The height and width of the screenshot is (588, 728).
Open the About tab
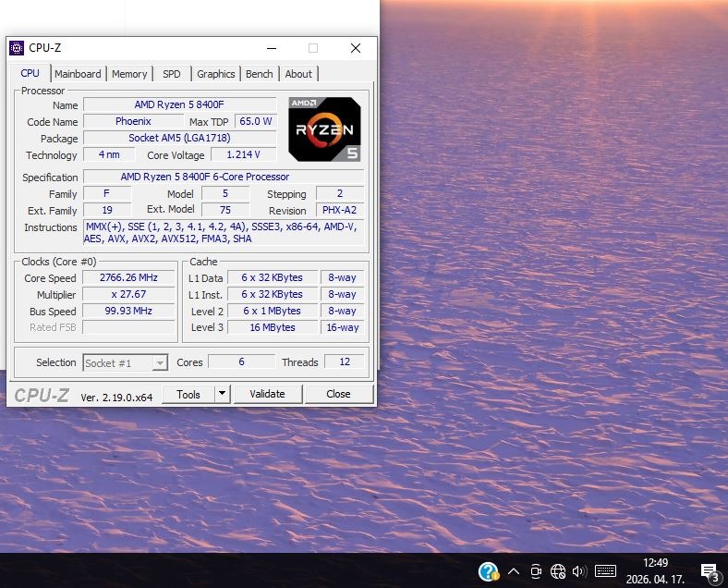point(298,74)
